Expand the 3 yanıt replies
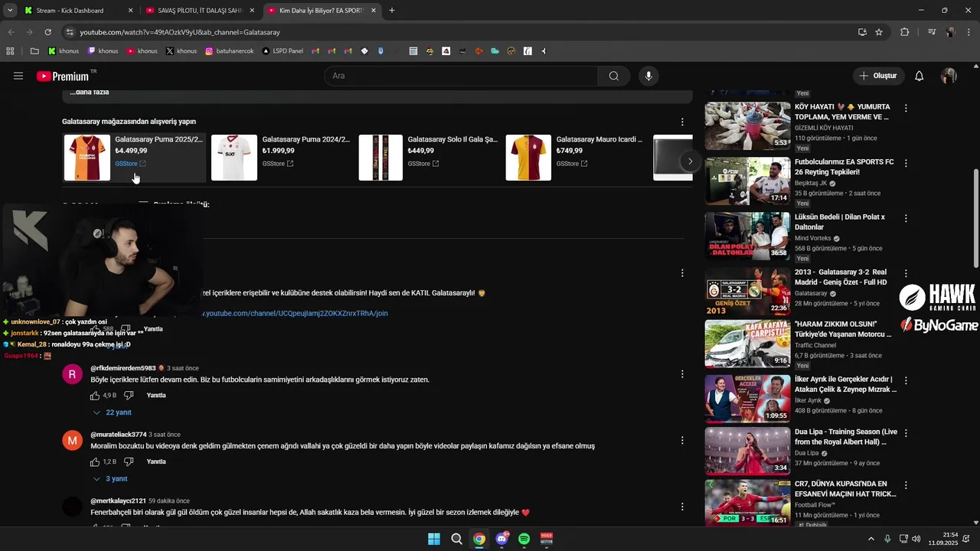 click(110, 478)
